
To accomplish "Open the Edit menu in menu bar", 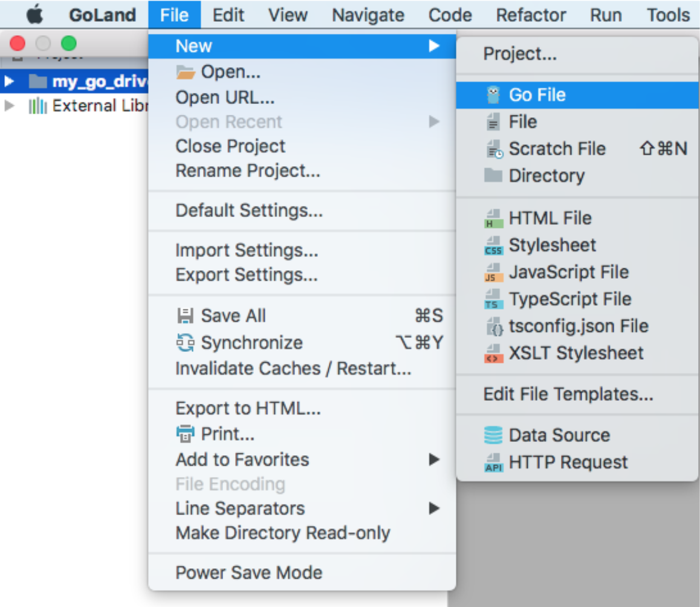I will pyautogui.click(x=228, y=15).
